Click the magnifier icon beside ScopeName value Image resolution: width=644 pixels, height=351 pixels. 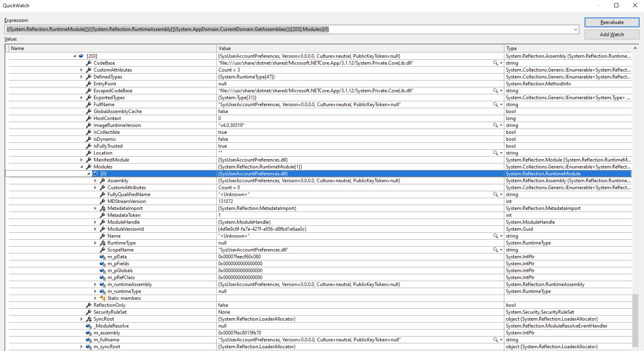tap(496, 249)
